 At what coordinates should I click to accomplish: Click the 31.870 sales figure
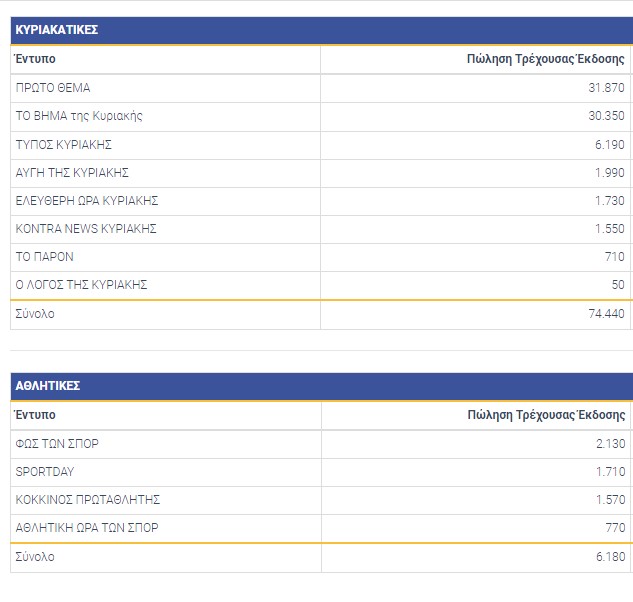(x=605, y=88)
